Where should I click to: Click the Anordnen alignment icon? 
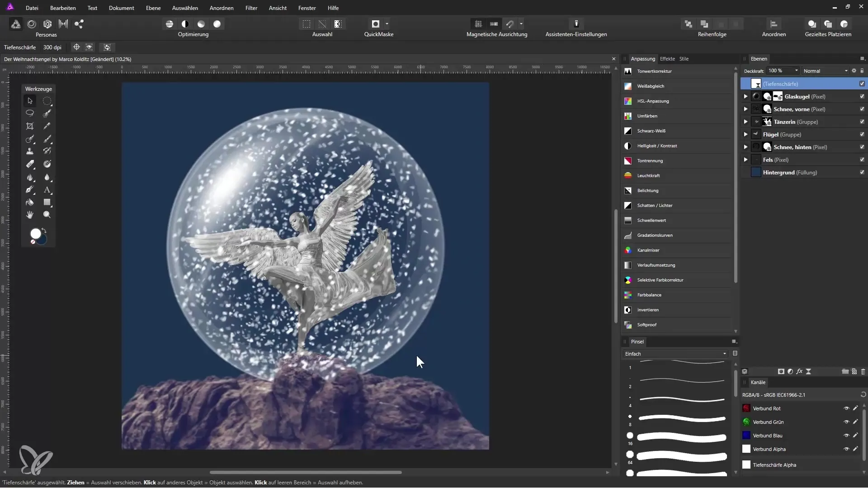coord(774,24)
